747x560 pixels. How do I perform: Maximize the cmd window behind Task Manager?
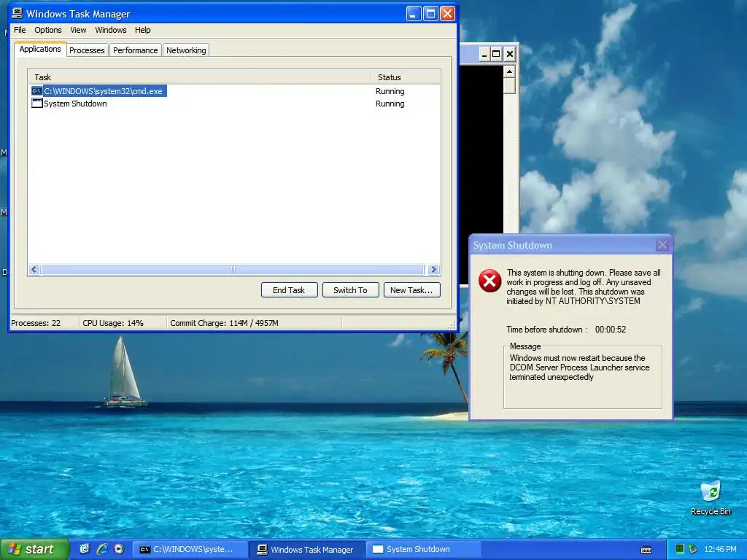pyautogui.click(x=496, y=54)
